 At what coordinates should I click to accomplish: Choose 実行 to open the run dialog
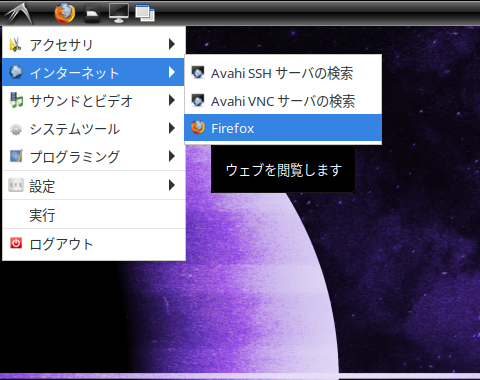pyautogui.click(x=94, y=214)
